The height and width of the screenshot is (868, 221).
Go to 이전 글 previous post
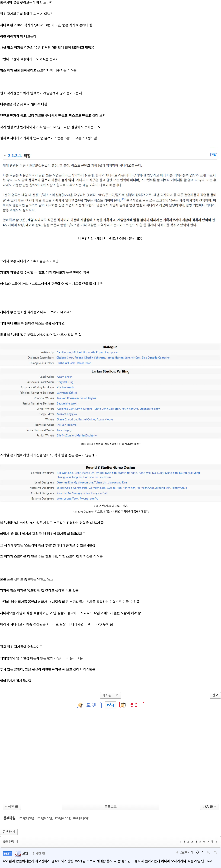click(x=12, y=806)
